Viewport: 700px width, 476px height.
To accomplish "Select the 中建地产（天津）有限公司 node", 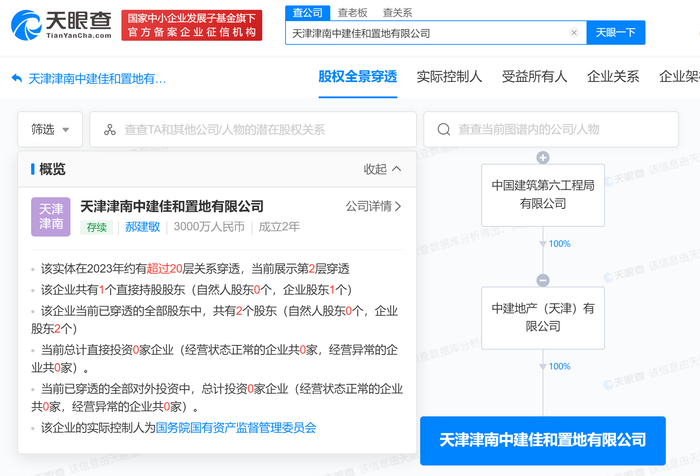I will tap(543, 318).
